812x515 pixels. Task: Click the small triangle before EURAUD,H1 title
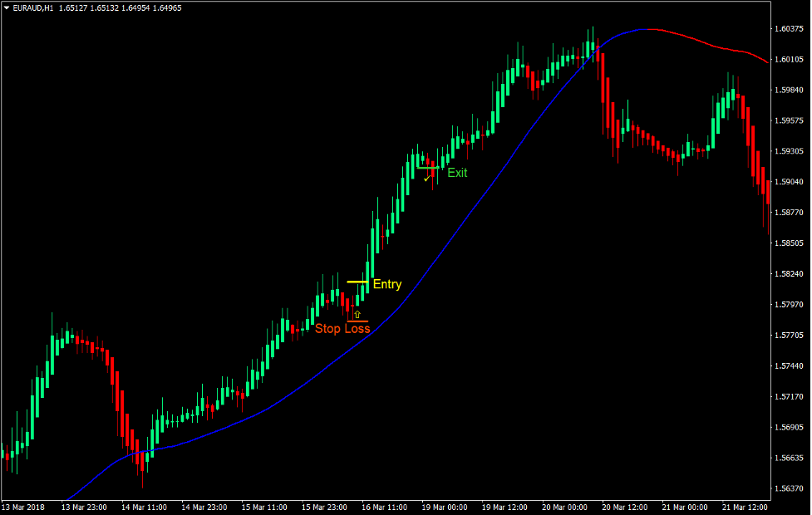tap(7, 8)
